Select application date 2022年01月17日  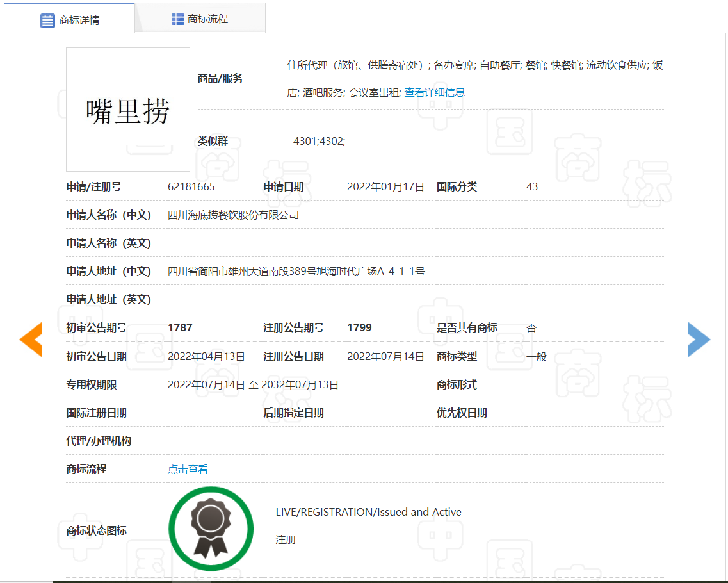[385, 186]
